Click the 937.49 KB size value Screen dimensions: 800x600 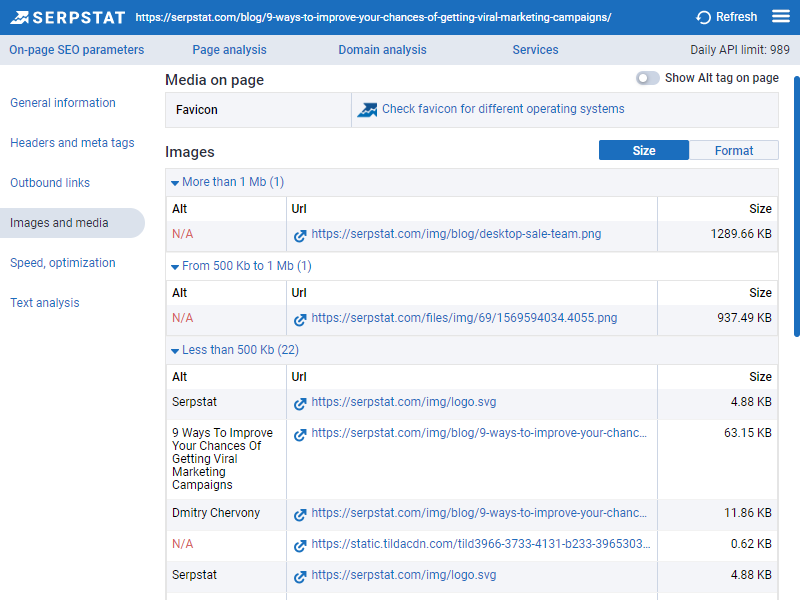pyautogui.click(x=744, y=318)
